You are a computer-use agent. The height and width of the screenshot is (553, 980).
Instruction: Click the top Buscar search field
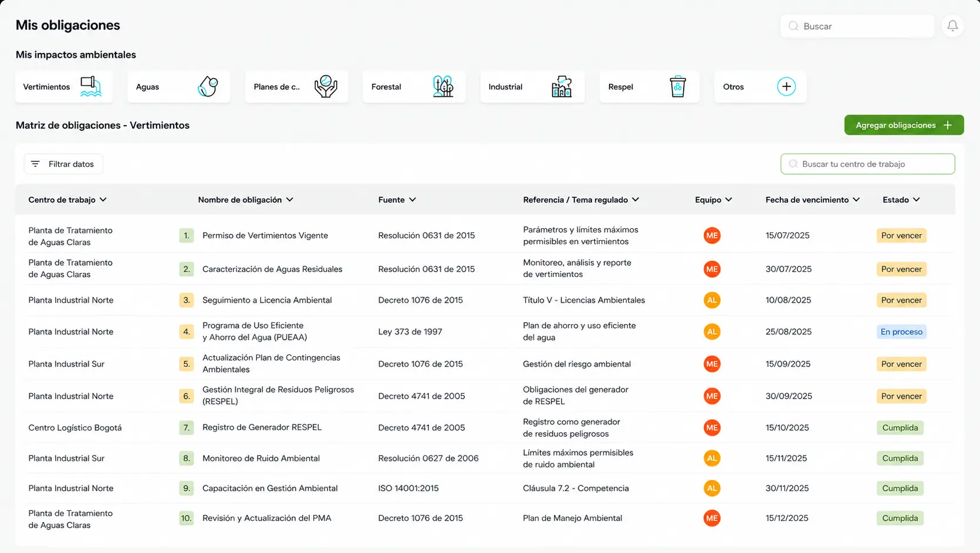[857, 26]
